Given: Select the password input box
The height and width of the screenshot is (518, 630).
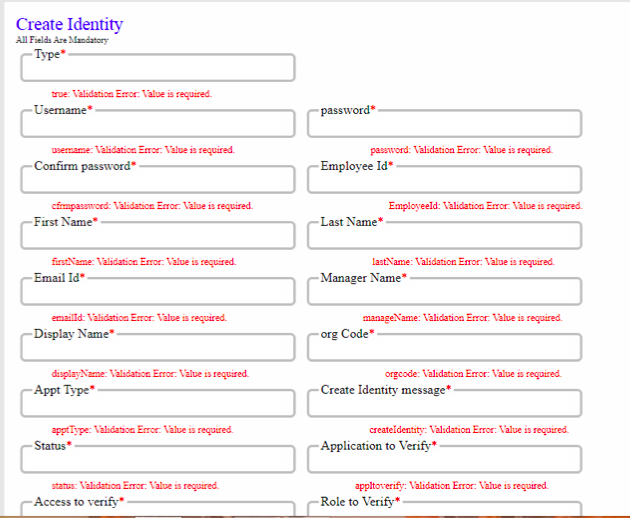Looking at the screenshot, I should click(x=445, y=123).
